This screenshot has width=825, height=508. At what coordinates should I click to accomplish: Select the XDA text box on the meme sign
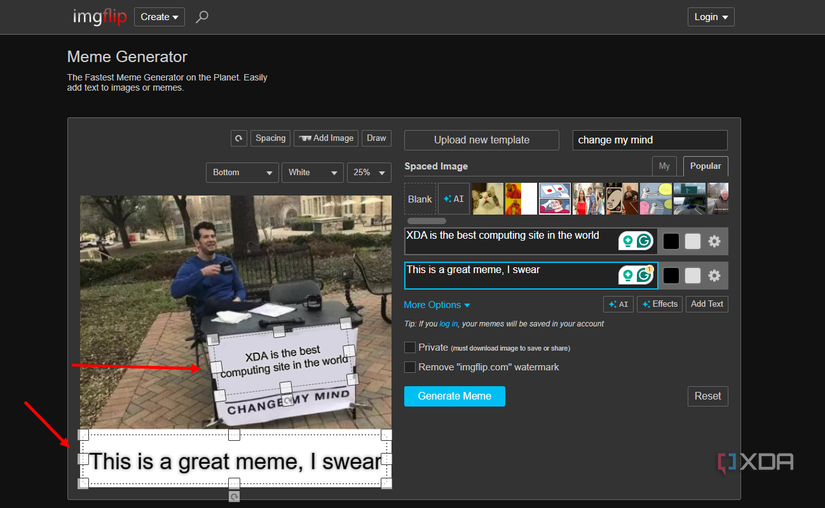tap(284, 360)
